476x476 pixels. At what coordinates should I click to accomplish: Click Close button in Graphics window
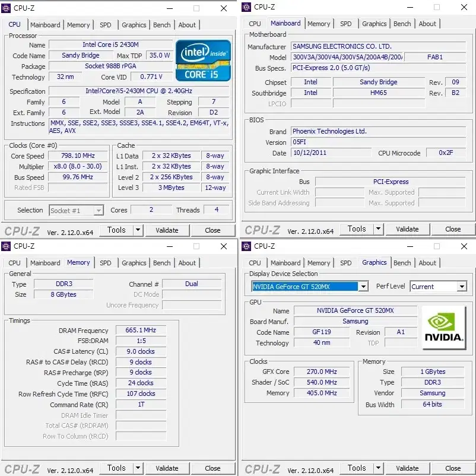coord(453,468)
